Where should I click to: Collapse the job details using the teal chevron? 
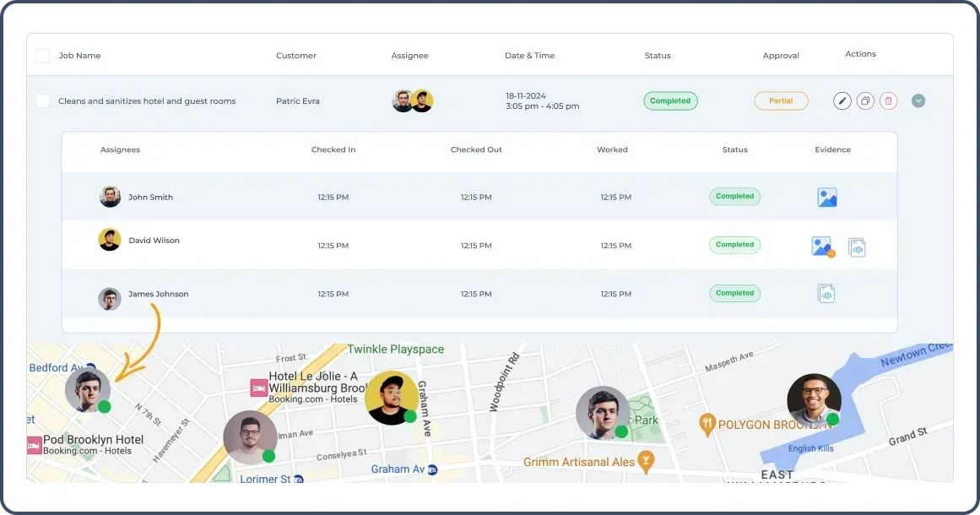pos(918,100)
